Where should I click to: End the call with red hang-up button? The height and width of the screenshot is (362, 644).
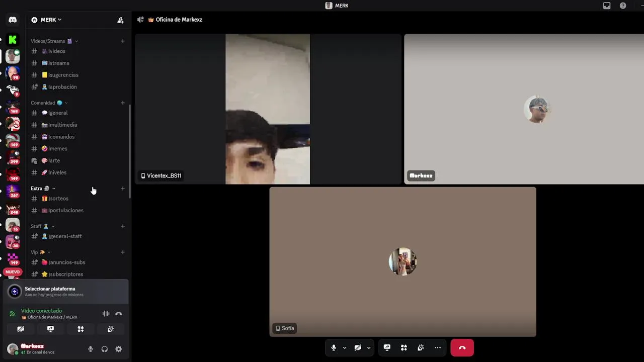click(x=462, y=347)
